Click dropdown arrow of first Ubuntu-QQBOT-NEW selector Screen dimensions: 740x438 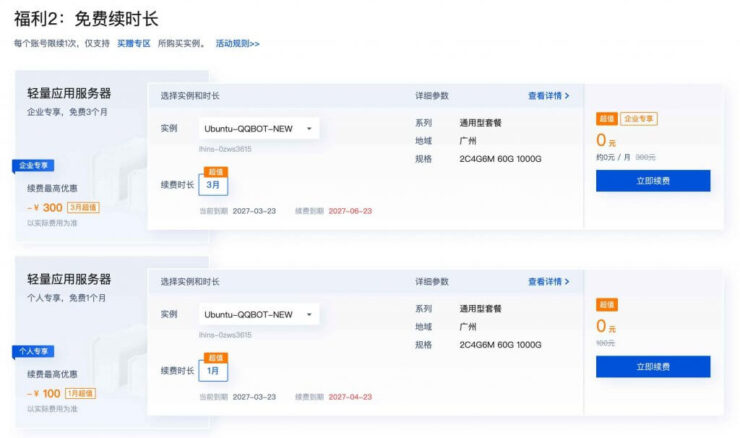click(309, 128)
